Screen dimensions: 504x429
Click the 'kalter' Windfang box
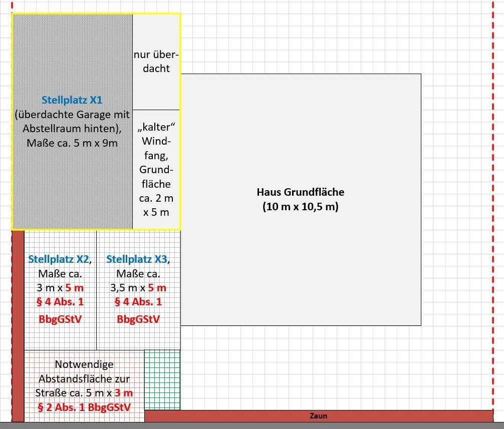click(156, 170)
